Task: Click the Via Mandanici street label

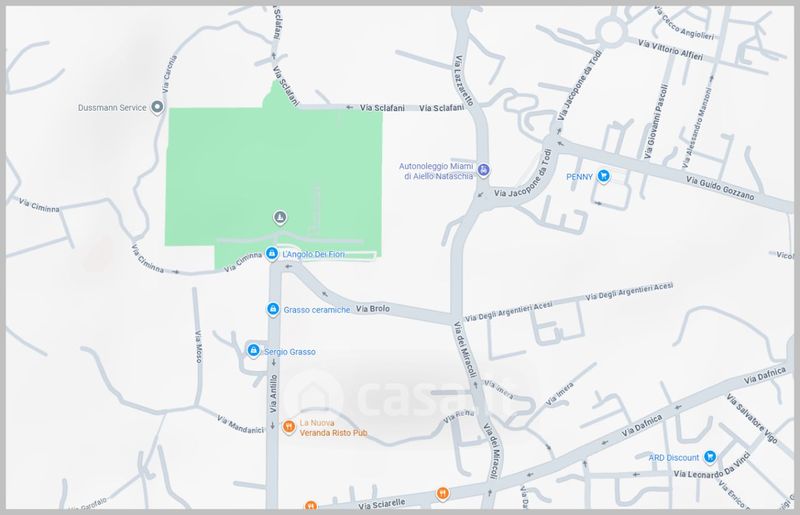Action: (239, 428)
